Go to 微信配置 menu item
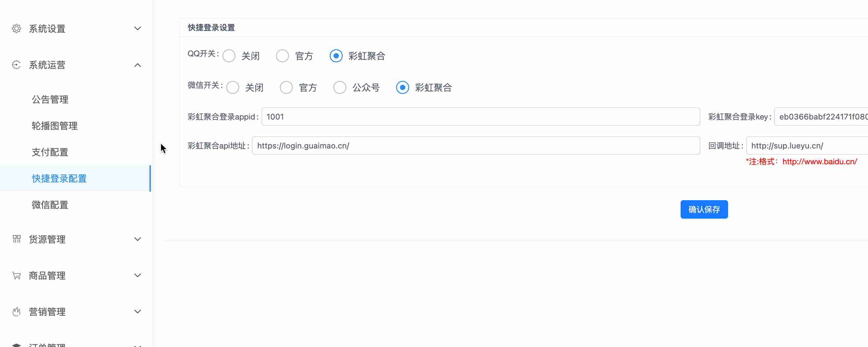The width and height of the screenshot is (868, 347). 50,205
